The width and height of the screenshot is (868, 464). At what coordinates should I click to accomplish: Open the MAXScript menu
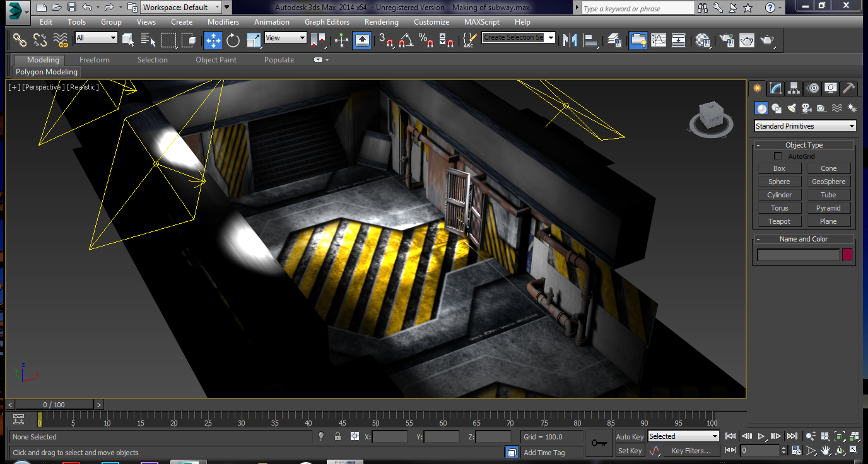tap(482, 22)
